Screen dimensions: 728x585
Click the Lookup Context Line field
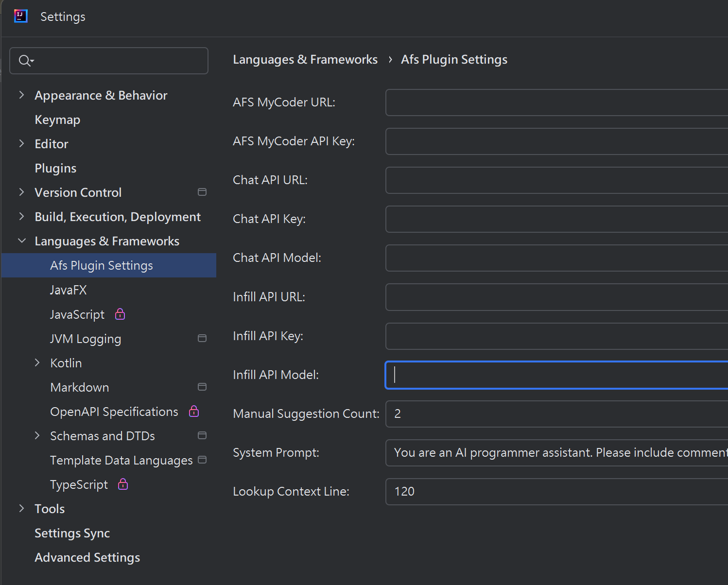pos(557,492)
